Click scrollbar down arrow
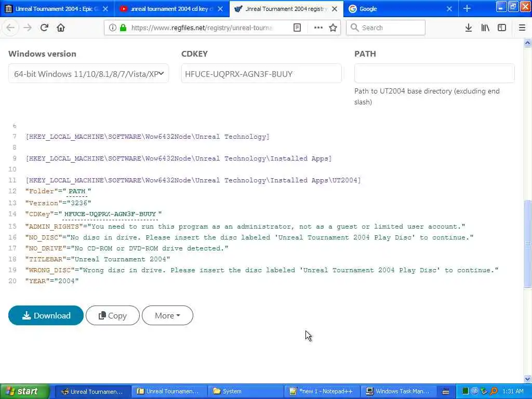 click(528, 379)
